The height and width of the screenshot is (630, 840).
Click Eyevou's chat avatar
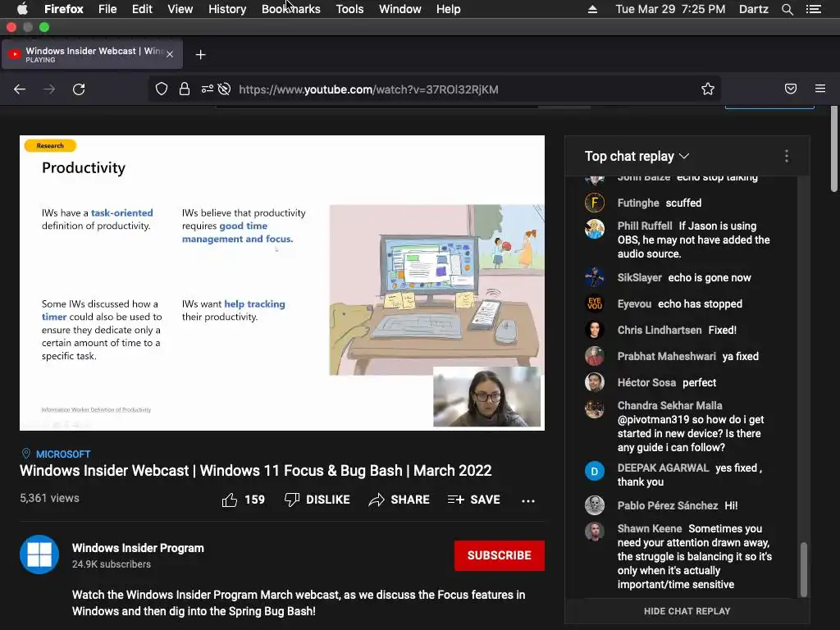click(595, 304)
